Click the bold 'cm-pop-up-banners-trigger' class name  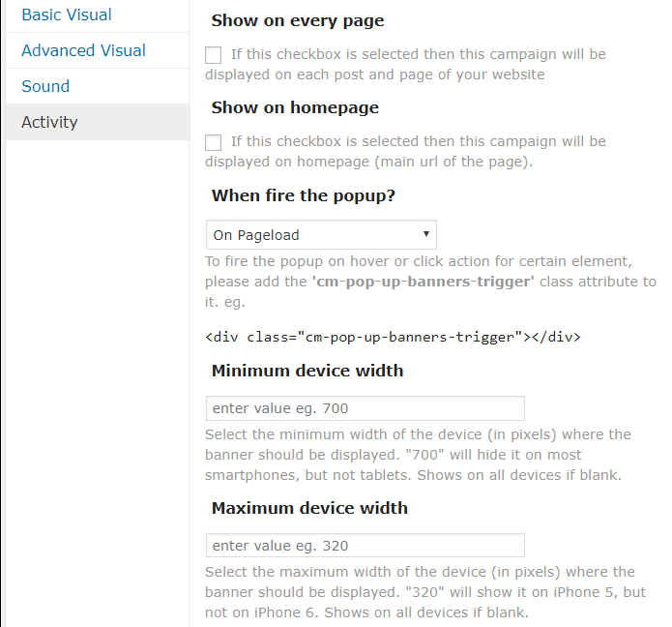(424, 282)
